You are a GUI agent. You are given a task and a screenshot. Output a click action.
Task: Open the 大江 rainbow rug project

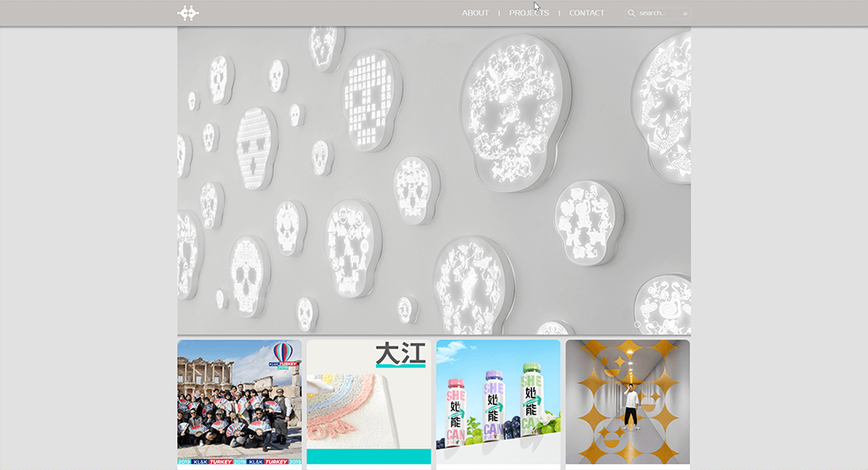pos(369,402)
